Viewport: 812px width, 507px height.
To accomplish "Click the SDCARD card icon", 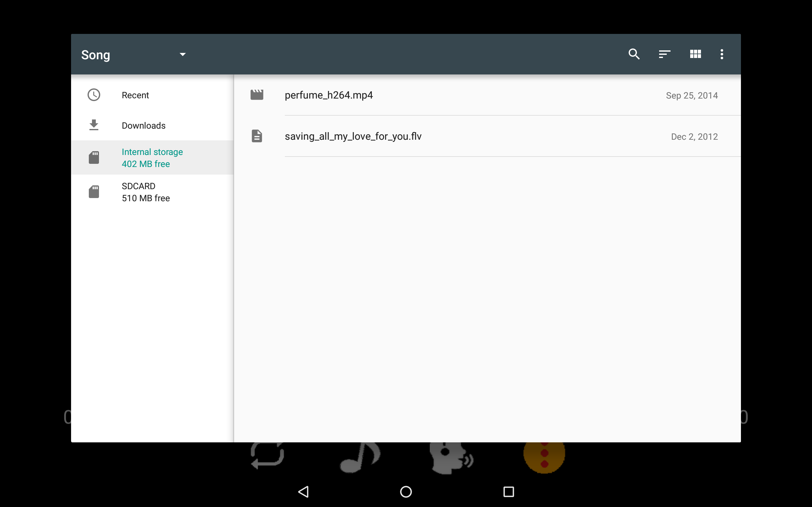I will tap(94, 192).
